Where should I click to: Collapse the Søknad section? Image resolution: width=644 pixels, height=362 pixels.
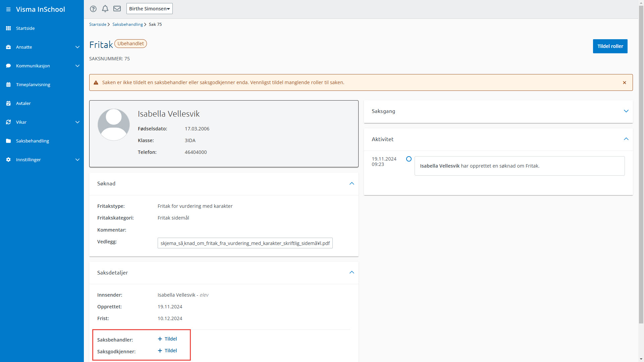(x=352, y=183)
